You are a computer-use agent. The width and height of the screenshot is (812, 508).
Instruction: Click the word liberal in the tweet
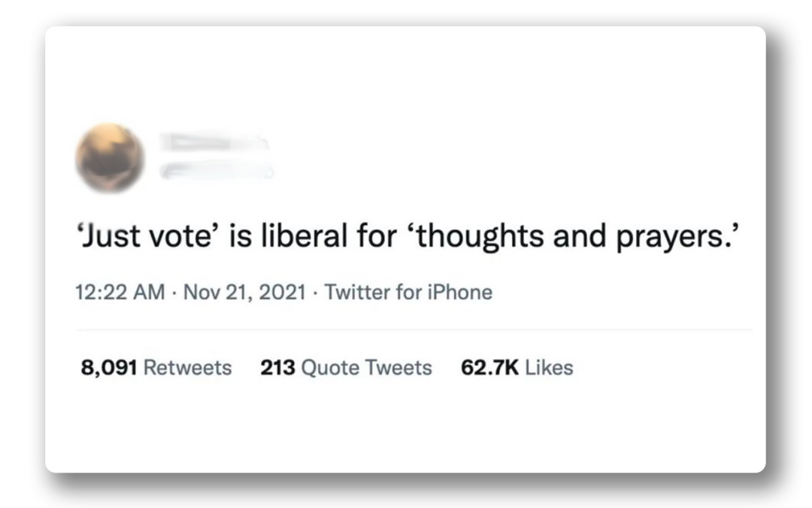point(304,236)
